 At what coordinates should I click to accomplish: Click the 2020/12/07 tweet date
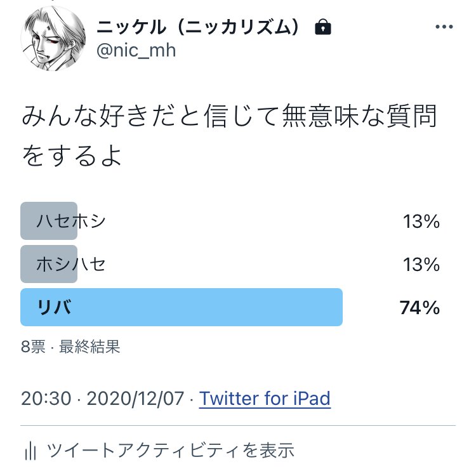click(135, 399)
